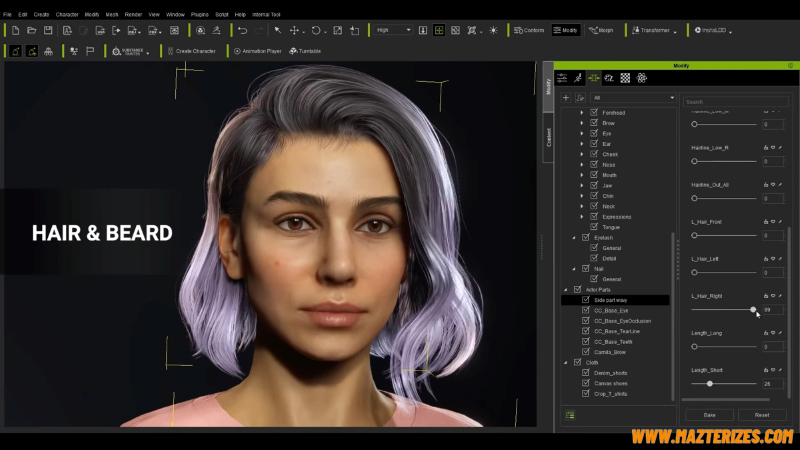Click the plus add-morph icon
The image size is (800, 450).
566,97
